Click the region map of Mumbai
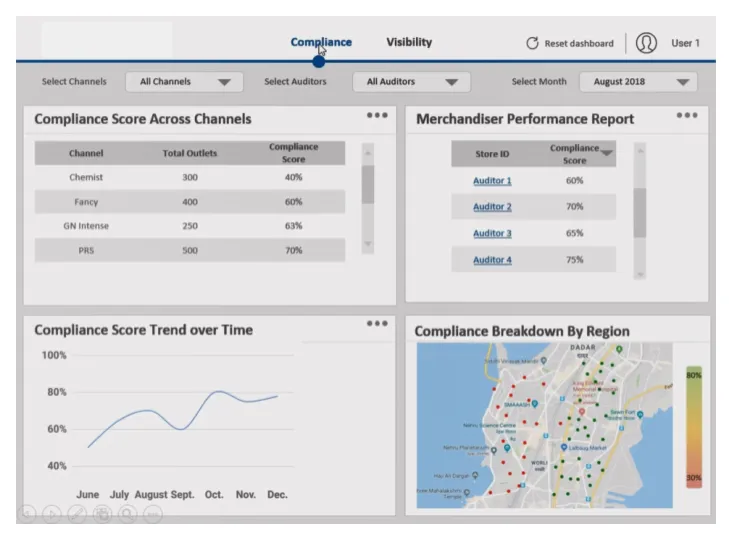 pyautogui.click(x=544, y=425)
